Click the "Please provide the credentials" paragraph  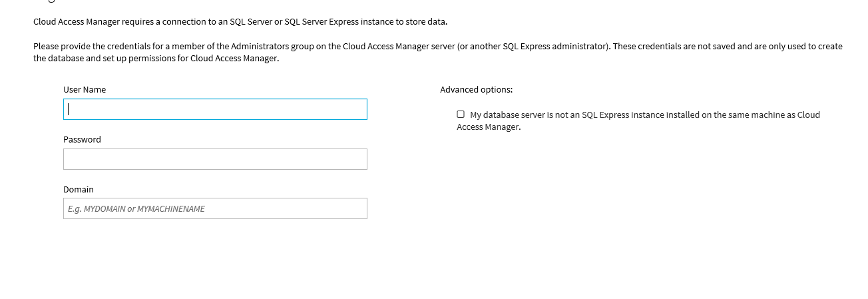[x=438, y=52]
